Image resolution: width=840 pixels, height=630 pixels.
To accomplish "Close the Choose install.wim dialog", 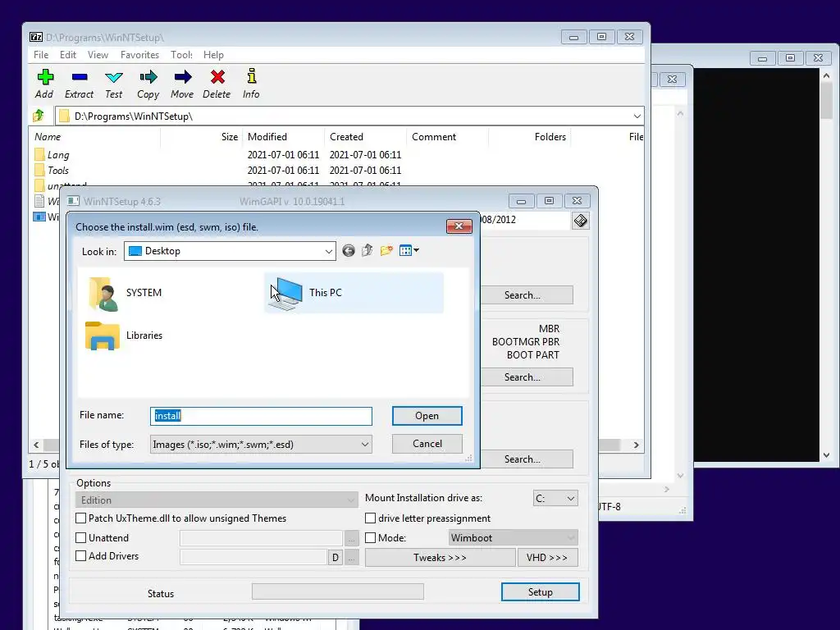I will point(459,226).
